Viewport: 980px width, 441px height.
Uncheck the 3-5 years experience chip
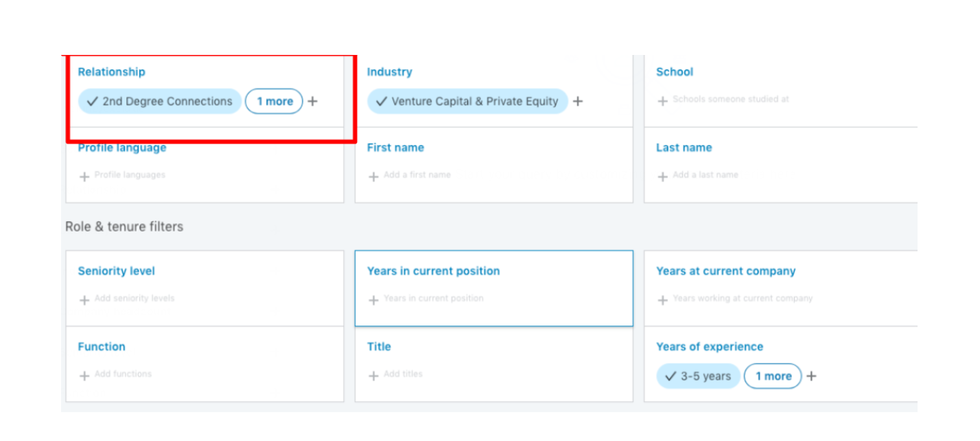[699, 376]
